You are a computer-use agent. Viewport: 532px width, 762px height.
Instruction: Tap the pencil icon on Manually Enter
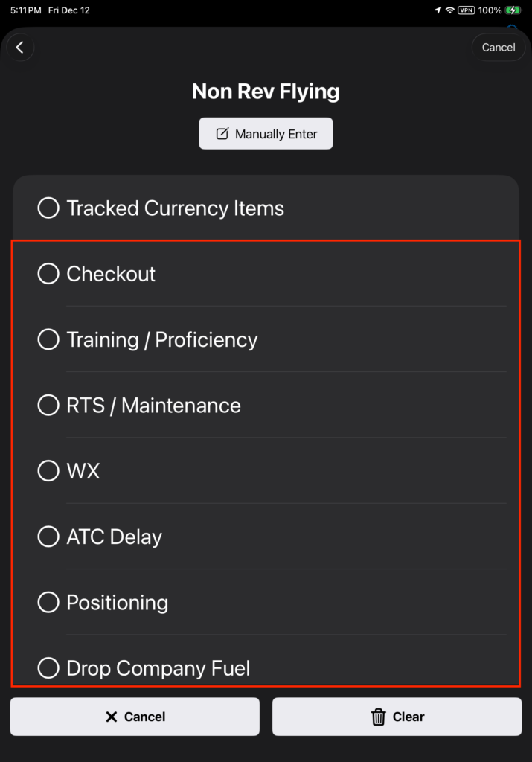222,134
